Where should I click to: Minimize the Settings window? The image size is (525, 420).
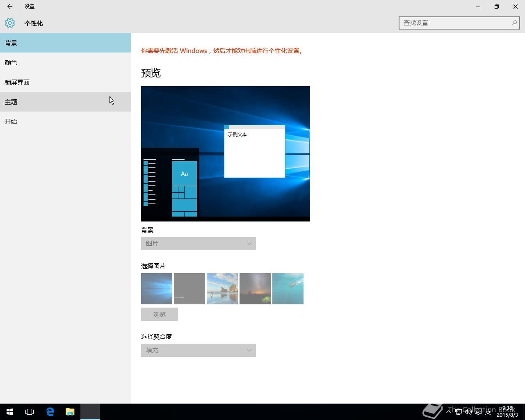[478, 7]
